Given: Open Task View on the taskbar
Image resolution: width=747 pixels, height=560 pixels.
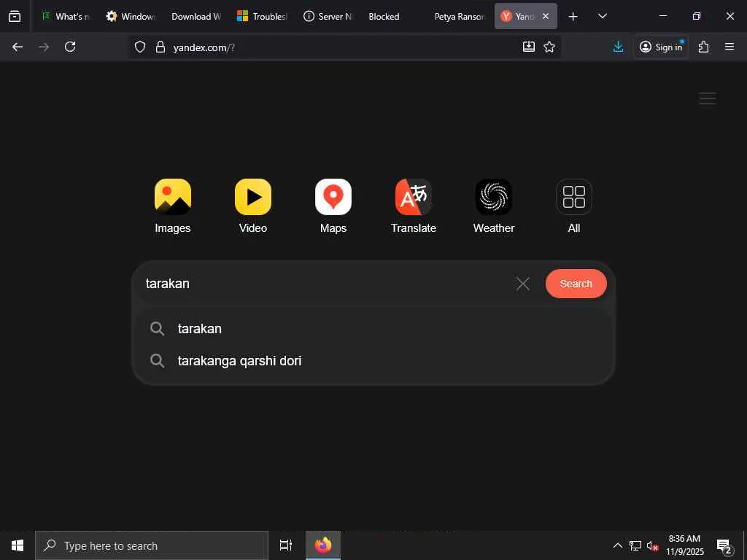Looking at the screenshot, I should (x=286, y=545).
